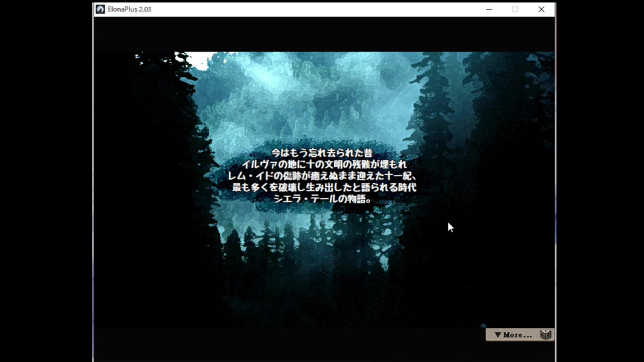Screen dimensions: 644x362
Task: Click the ElonaPlus app icon in title bar
Action: coord(100,9)
